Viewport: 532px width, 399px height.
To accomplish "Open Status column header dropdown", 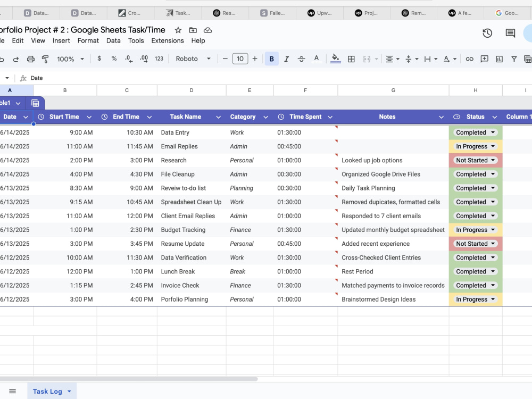I will 495,117.
